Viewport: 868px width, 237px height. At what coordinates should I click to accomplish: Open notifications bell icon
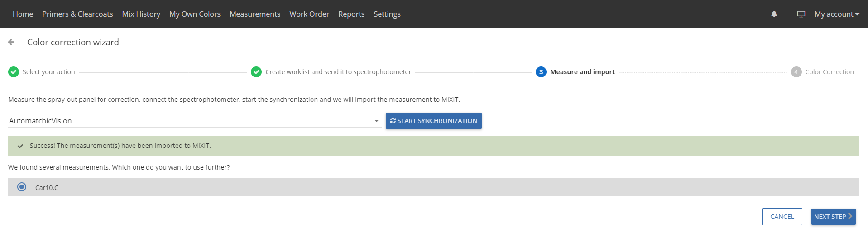point(774,14)
